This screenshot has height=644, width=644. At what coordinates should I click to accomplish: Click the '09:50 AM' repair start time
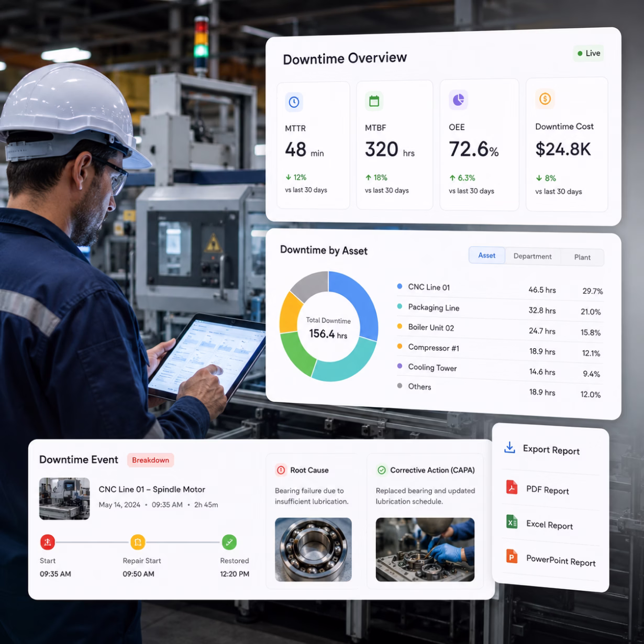(x=138, y=574)
